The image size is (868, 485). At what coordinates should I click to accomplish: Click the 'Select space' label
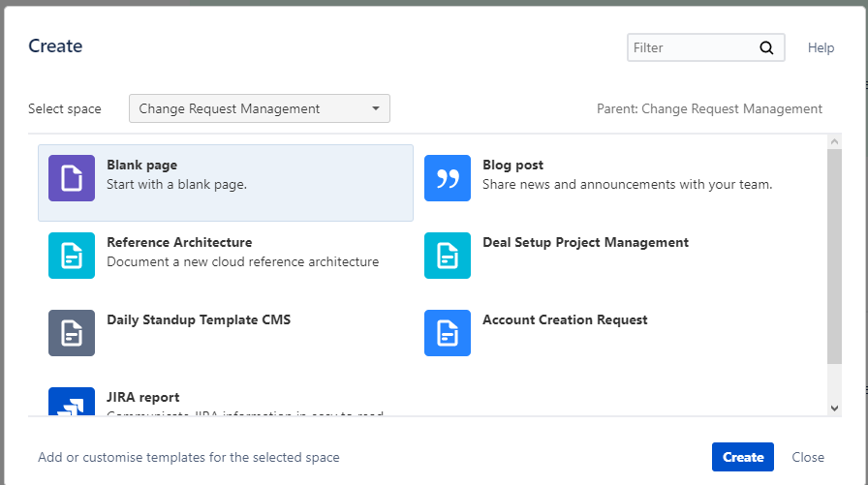65,109
